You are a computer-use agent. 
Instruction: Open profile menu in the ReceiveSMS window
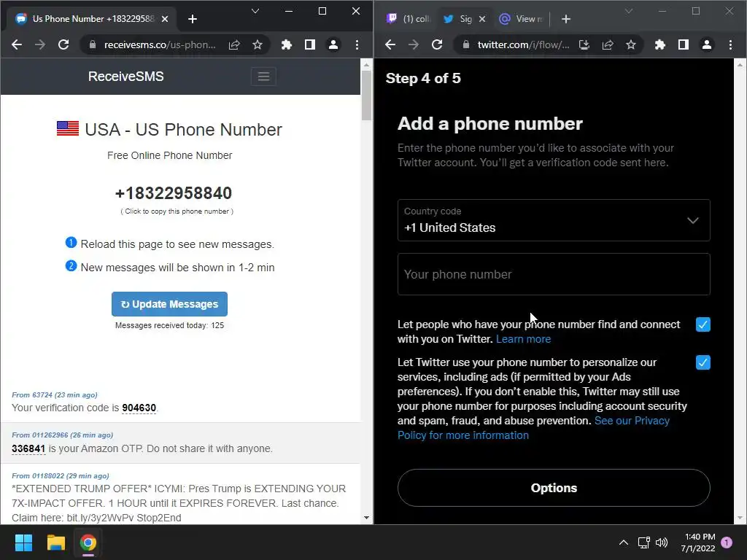333,44
